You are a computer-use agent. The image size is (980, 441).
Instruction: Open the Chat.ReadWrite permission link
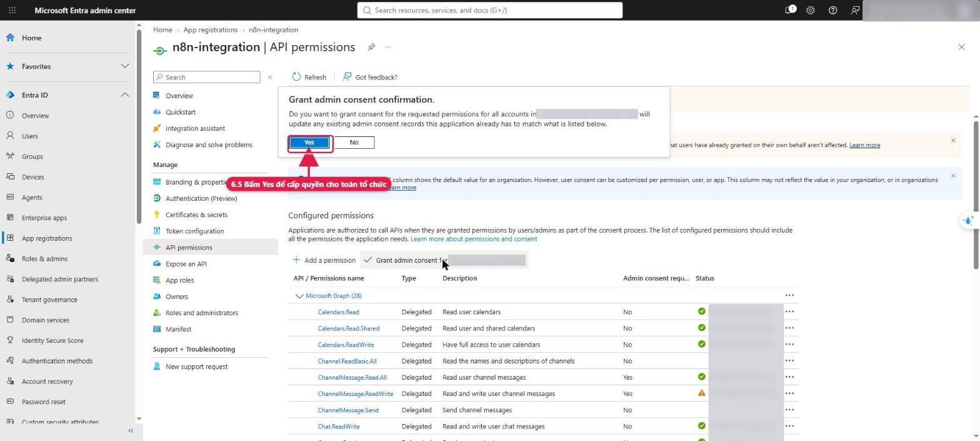(338, 427)
